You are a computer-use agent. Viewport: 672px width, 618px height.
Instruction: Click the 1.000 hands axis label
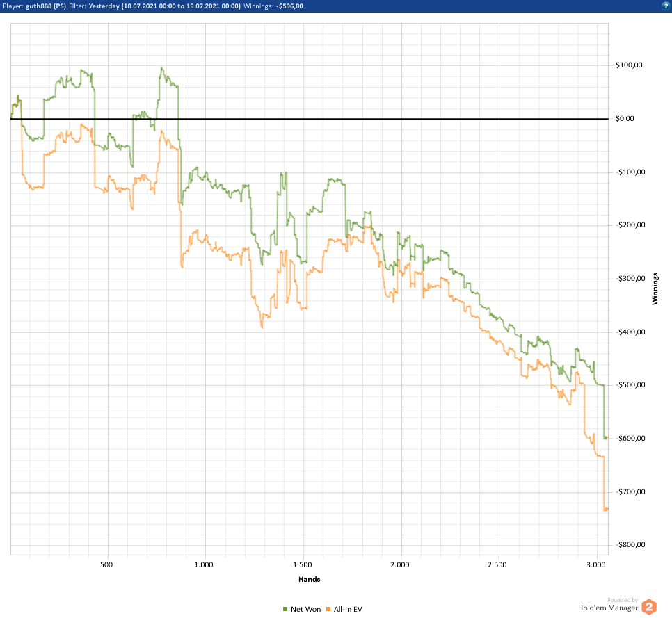click(204, 565)
